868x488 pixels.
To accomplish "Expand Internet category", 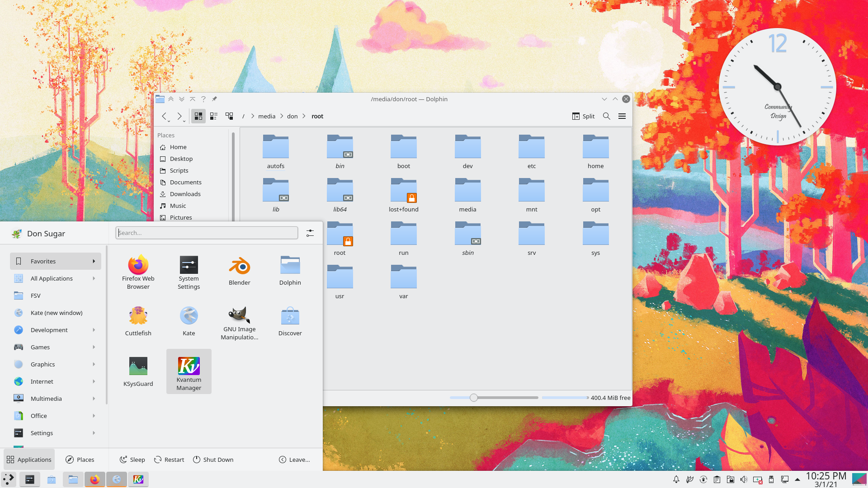I will pos(56,381).
